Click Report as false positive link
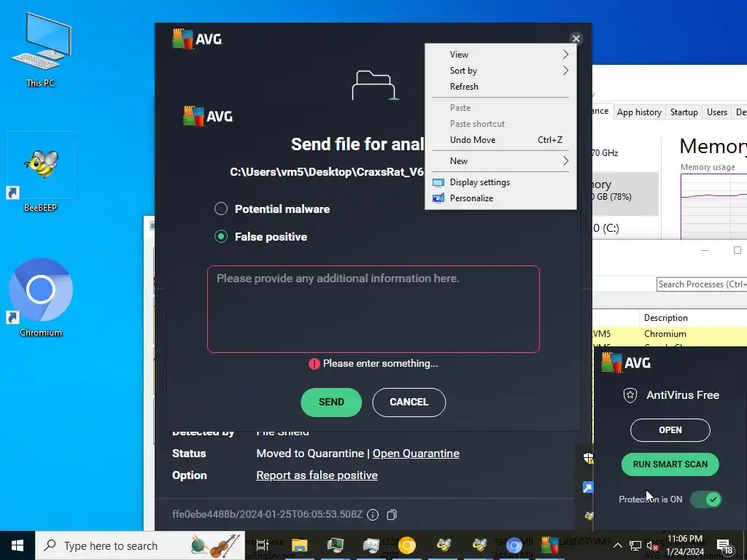747x560 pixels. 317,475
